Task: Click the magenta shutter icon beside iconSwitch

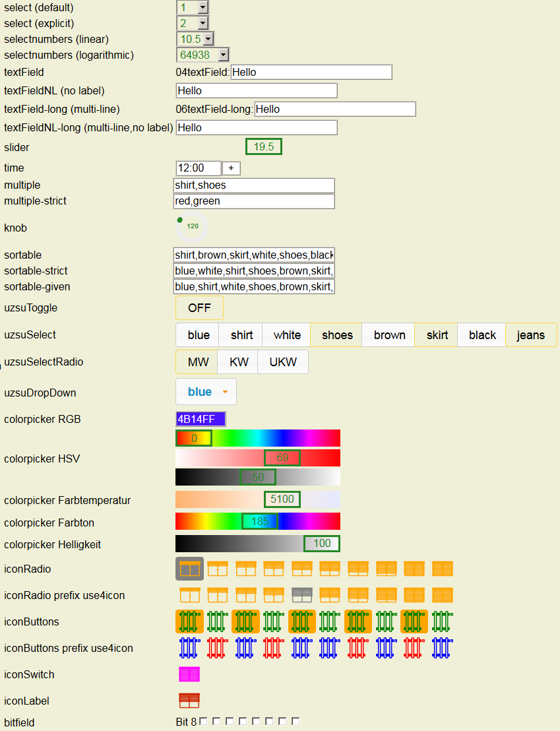Action: click(189, 674)
